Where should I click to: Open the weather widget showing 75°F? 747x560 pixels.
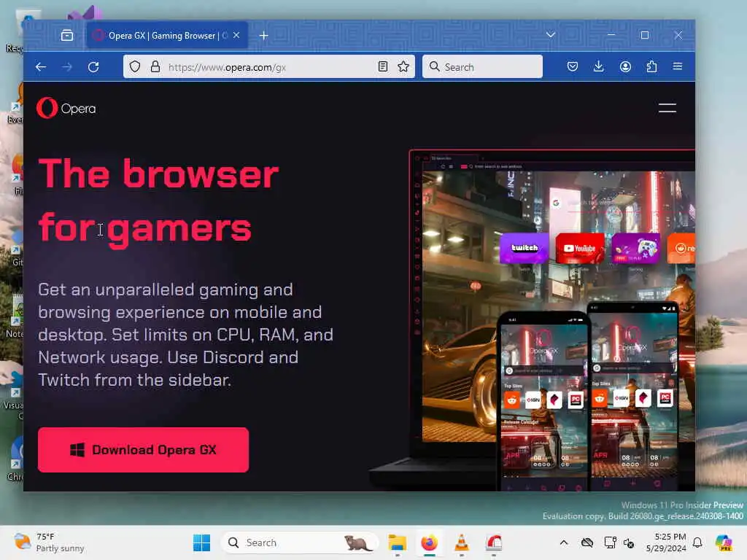click(x=49, y=542)
